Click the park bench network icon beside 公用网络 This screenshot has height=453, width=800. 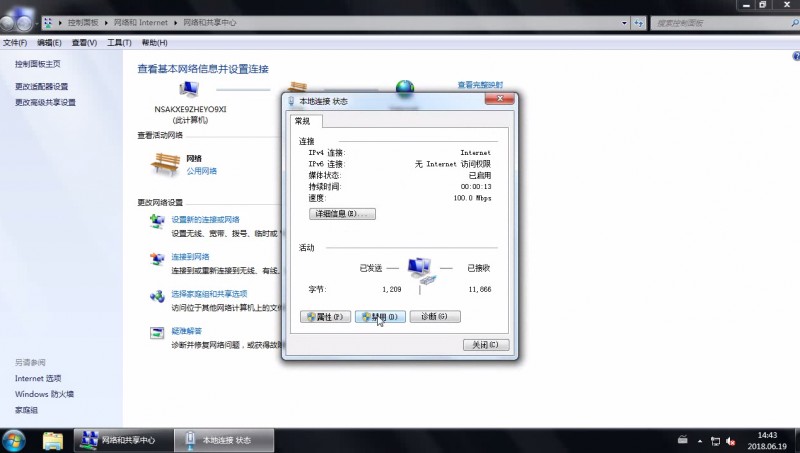tap(165, 164)
